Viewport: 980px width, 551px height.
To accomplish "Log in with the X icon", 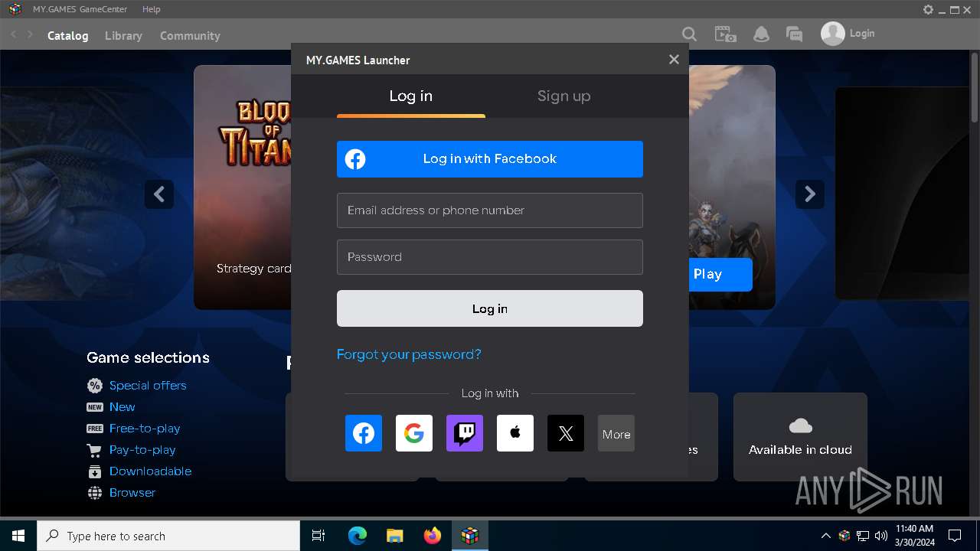I will (x=566, y=433).
